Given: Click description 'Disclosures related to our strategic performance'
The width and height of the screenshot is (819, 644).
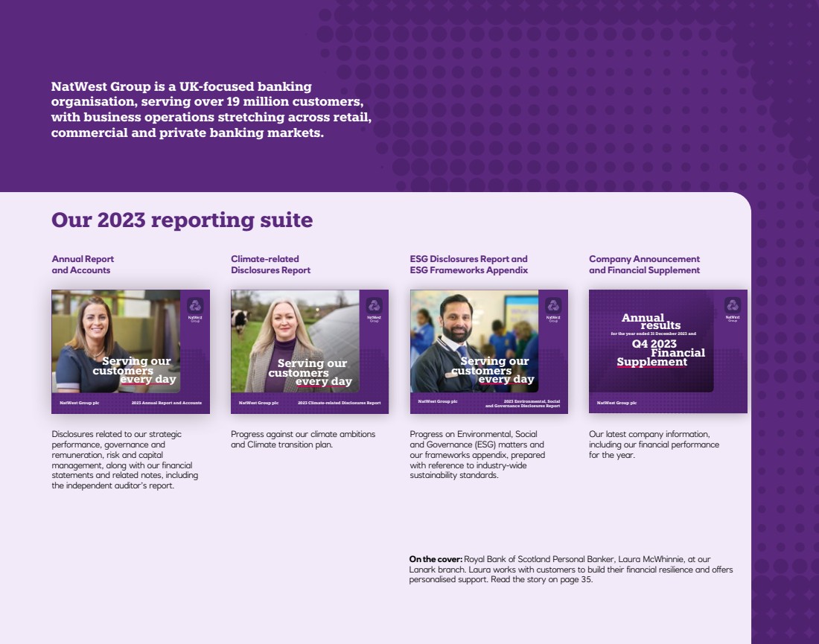Looking at the screenshot, I should 125,459.
